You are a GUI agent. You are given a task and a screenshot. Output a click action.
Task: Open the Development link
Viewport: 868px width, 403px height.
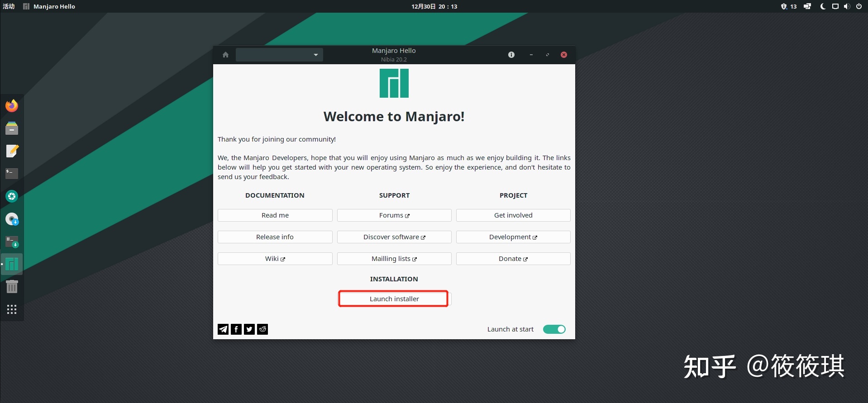coord(513,237)
